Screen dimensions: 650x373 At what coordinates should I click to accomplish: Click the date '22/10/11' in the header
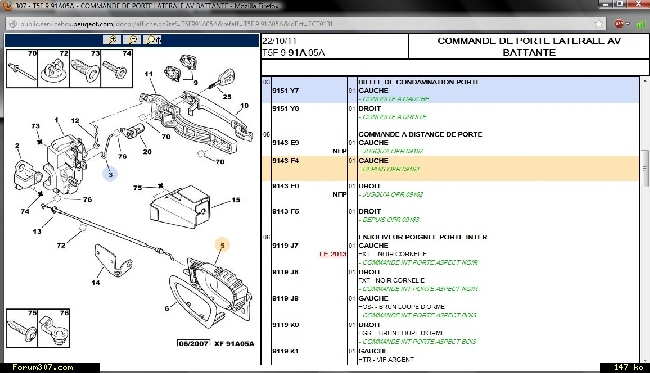click(x=279, y=41)
